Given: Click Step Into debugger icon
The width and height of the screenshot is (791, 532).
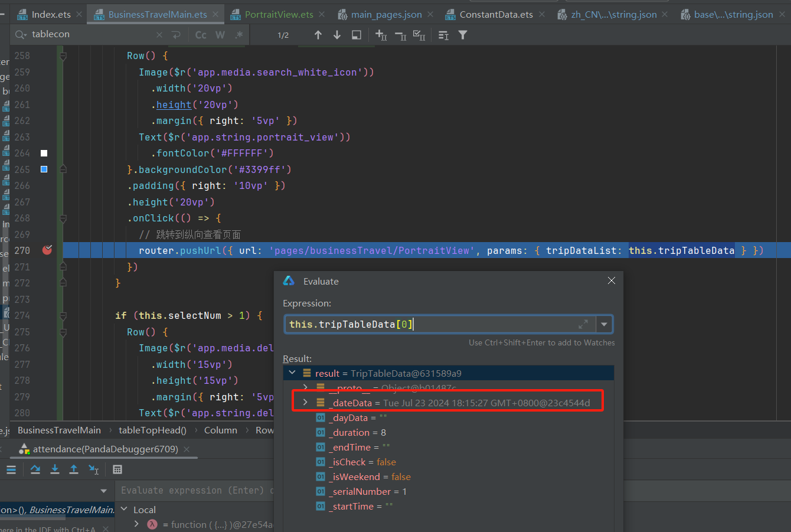Looking at the screenshot, I should pos(55,469).
